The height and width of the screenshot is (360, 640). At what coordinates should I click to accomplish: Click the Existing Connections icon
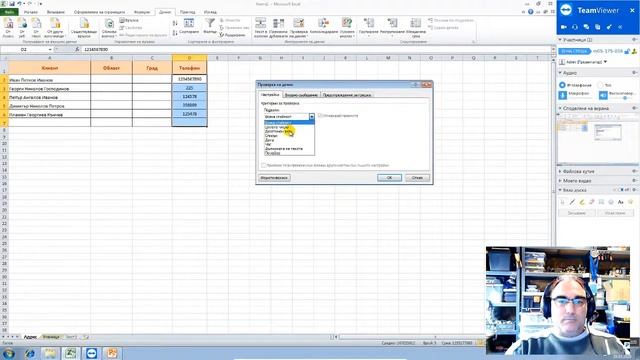coord(84,24)
